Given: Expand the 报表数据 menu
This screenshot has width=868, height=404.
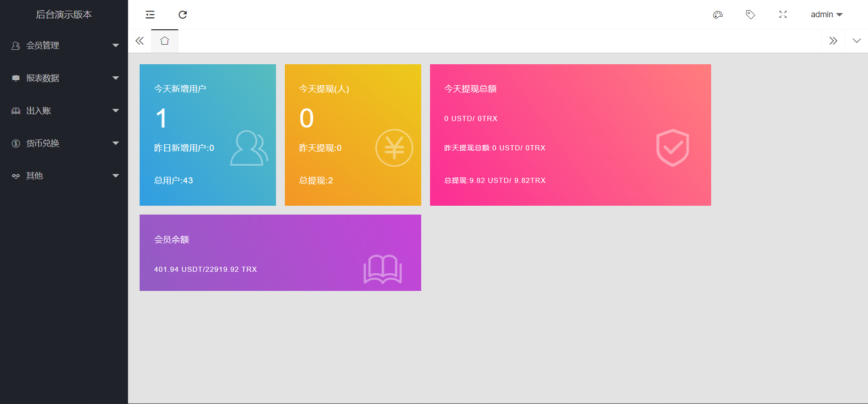Looking at the screenshot, I should (x=64, y=78).
